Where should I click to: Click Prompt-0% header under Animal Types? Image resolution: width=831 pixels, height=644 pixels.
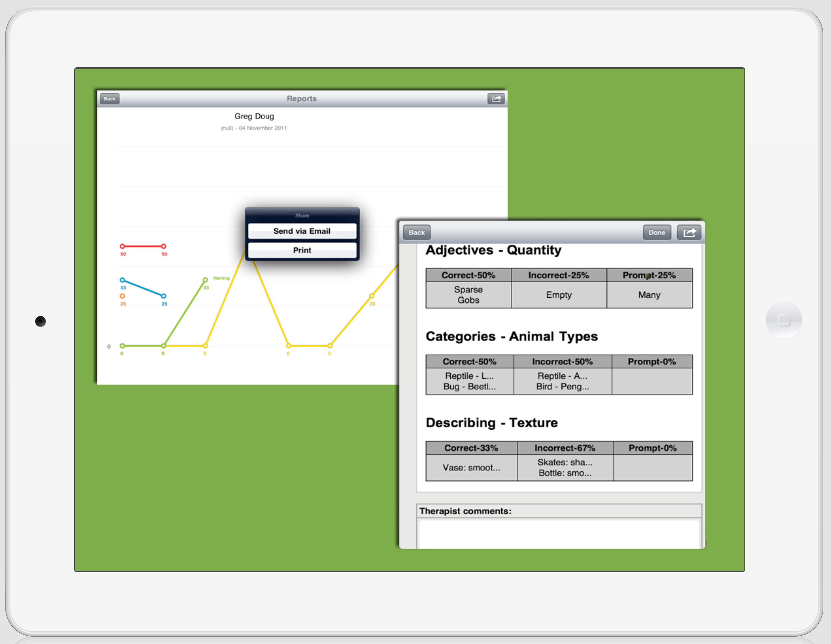click(x=652, y=362)
